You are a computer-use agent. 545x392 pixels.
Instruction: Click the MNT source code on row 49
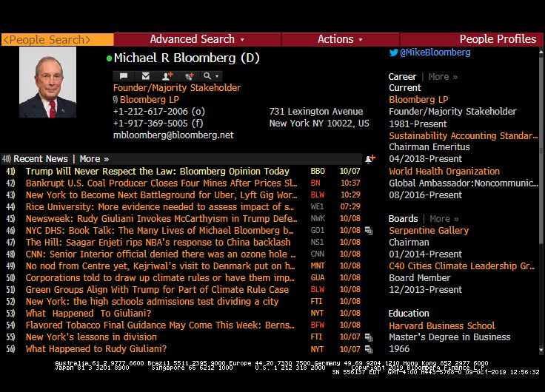318,266
